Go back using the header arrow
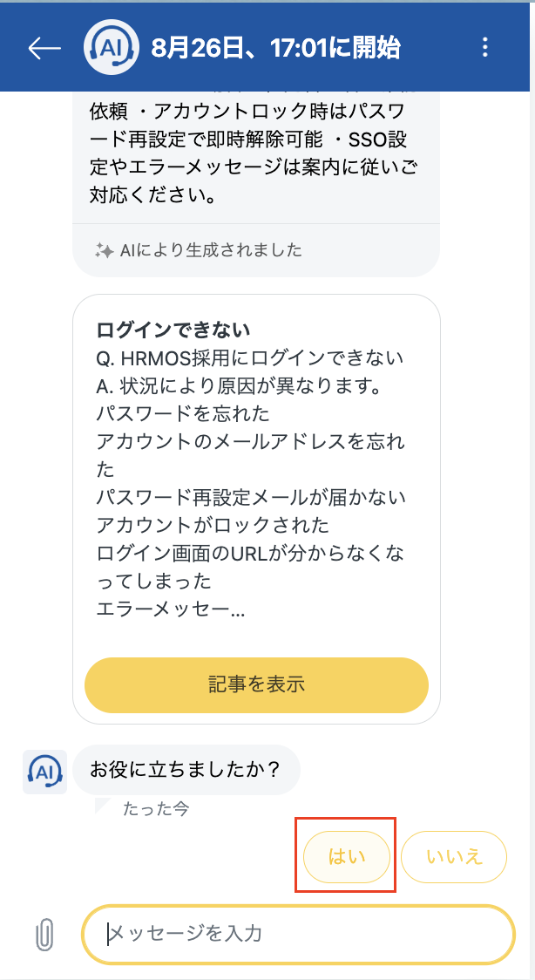The width and height of the screenshot is (535, 980). 44,48
